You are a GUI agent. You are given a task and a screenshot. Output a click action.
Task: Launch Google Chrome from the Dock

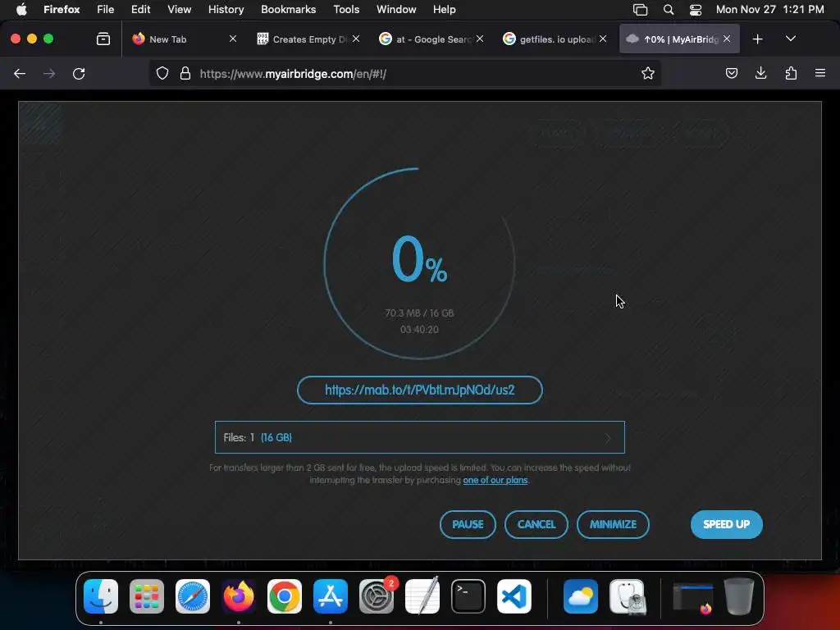point(285,596)
